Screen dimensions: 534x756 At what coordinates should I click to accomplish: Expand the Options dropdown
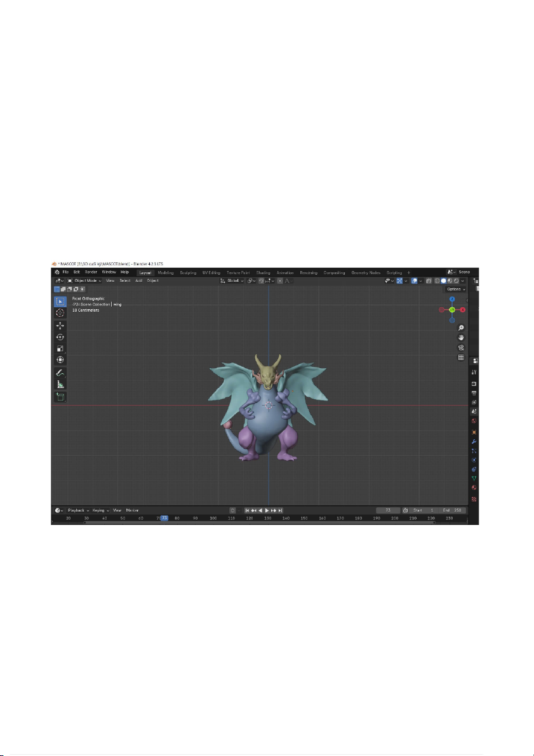455,289
